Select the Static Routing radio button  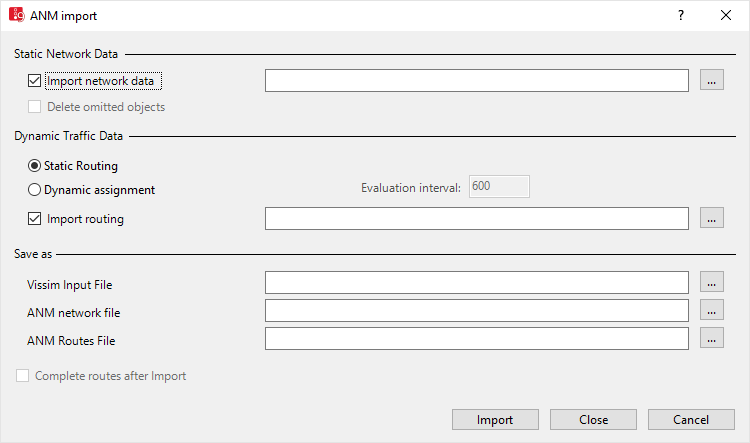(36, 166)
